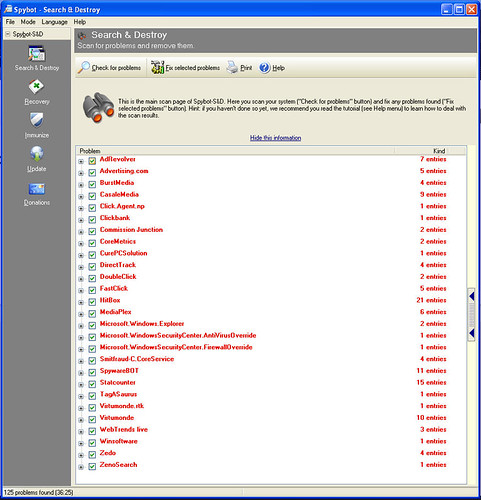The image size is (481, 500).
Task: Open the Mode menu
Action: [28, 22]
